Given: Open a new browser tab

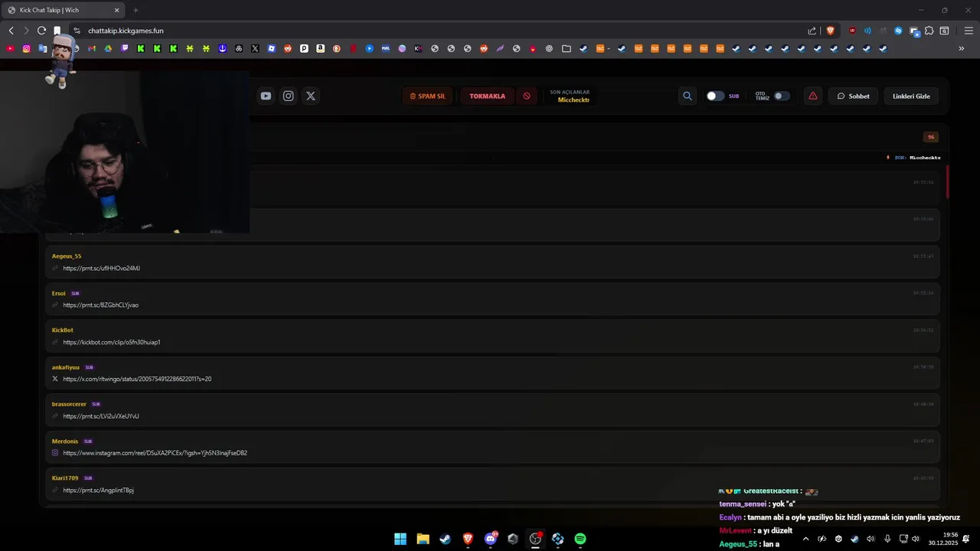Looking at the screenshot, I should pos(136,10).
